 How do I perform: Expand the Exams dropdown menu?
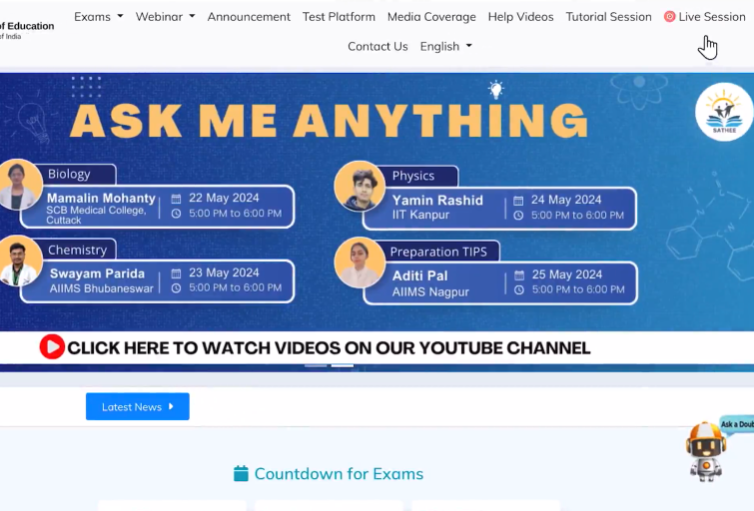click(98, 17)
